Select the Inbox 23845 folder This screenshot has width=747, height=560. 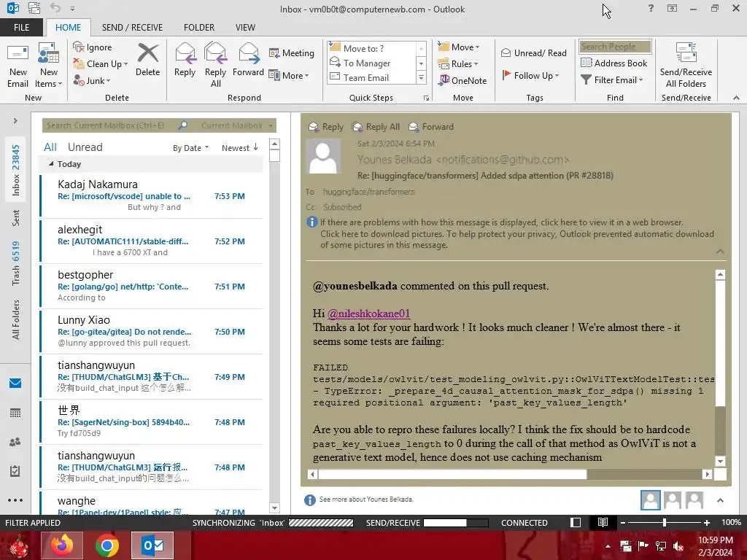[16, 171]
